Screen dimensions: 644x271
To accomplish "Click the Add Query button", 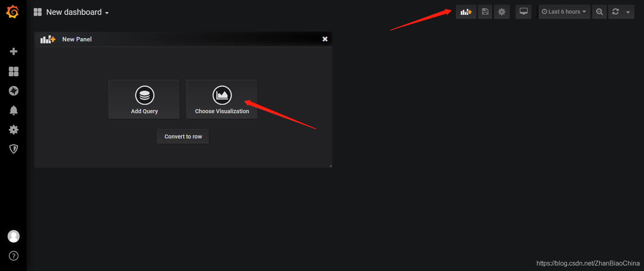I will [144, 99].
